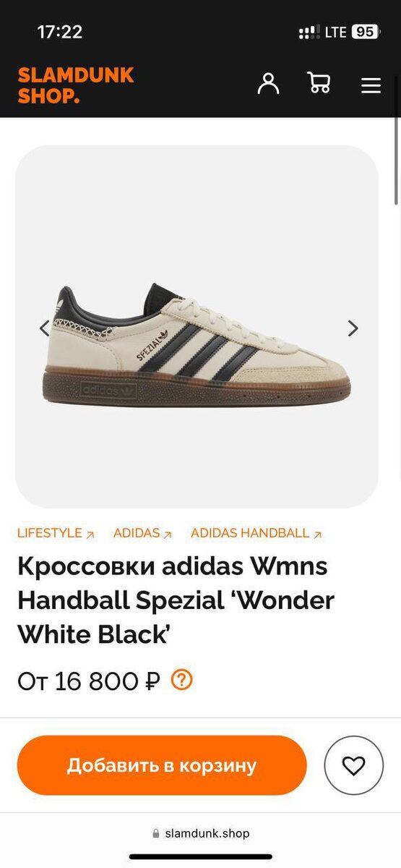Click the Добавить в корзину button
Viewport: 401px width, 868px height.
(162, 765)
